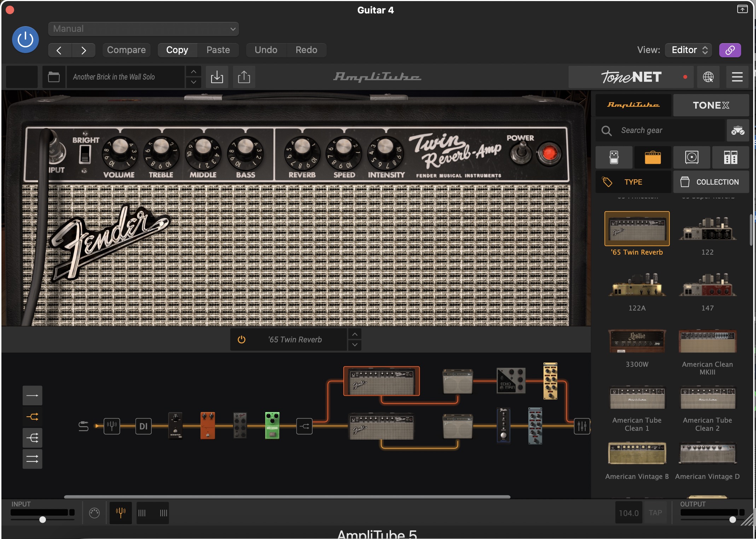Screen dimensions: 756x539
Task: Select the American Vintage D amp
Action: pos(708,453)
